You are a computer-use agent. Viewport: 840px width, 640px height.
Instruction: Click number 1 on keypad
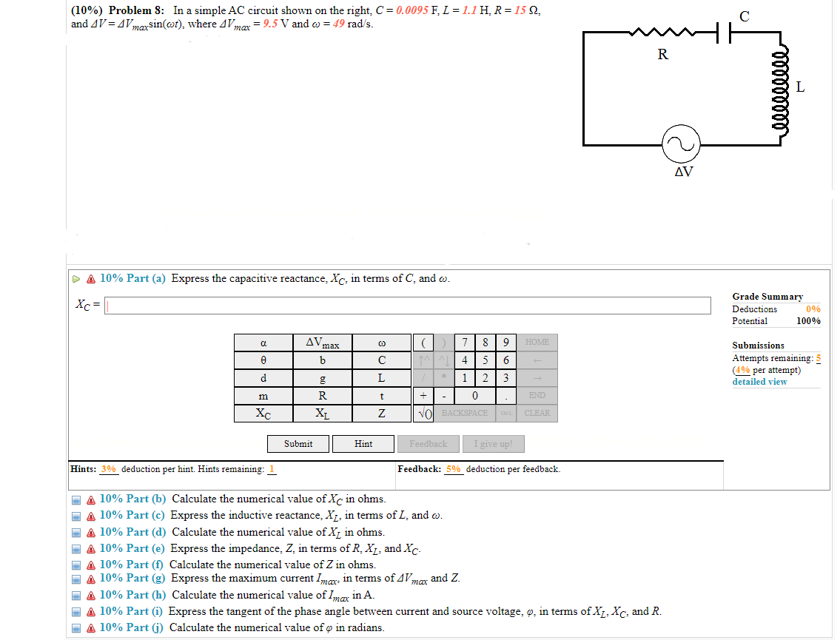click(465, 377)
